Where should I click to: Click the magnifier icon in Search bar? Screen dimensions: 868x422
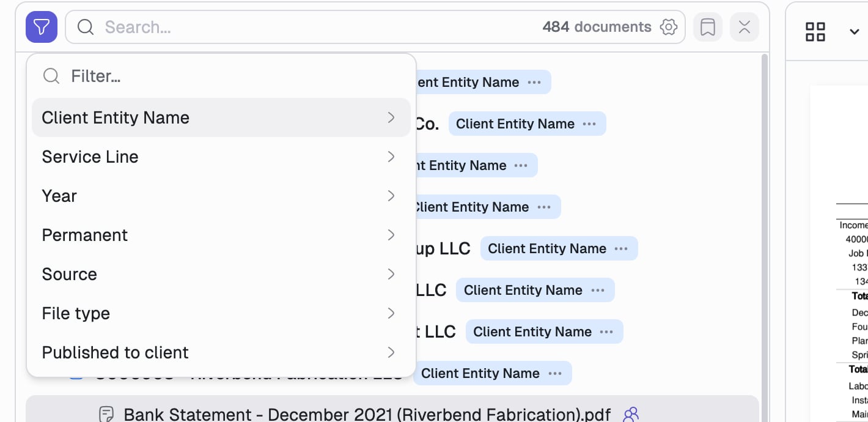86,27
